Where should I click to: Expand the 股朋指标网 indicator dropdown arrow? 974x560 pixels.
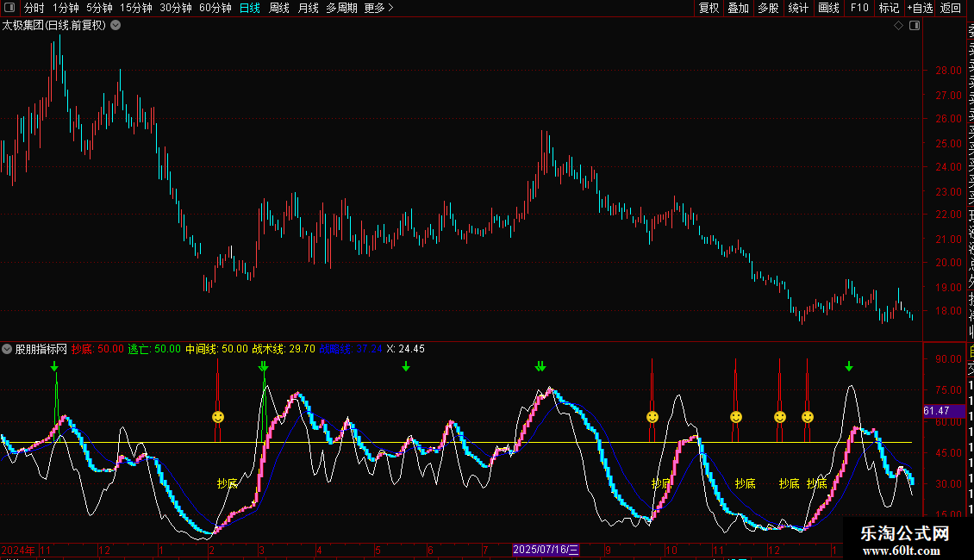click(x=8, y=349)
